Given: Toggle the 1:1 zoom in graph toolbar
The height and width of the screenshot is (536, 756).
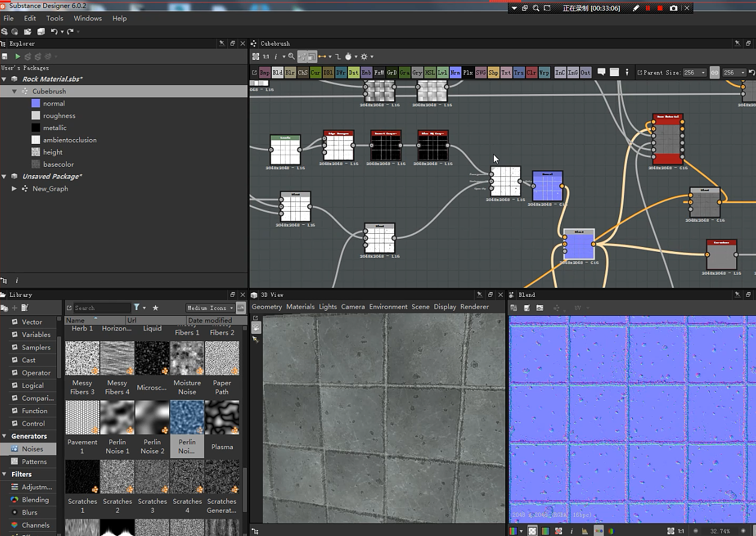Looking at the screenshot, I should click(x=266, y=56).
